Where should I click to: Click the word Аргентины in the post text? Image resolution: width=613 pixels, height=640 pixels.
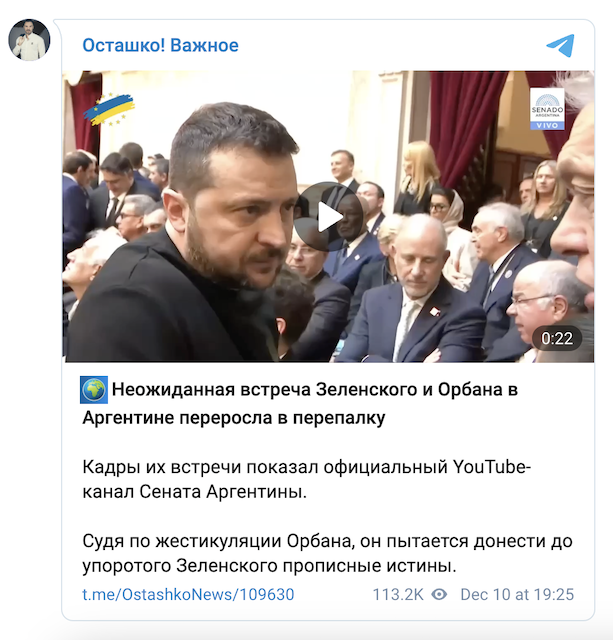[256, 492]
